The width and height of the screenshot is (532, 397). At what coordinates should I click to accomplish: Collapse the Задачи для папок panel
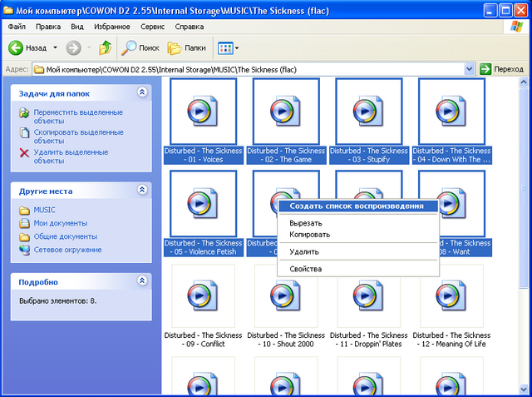tap(142, 92)
